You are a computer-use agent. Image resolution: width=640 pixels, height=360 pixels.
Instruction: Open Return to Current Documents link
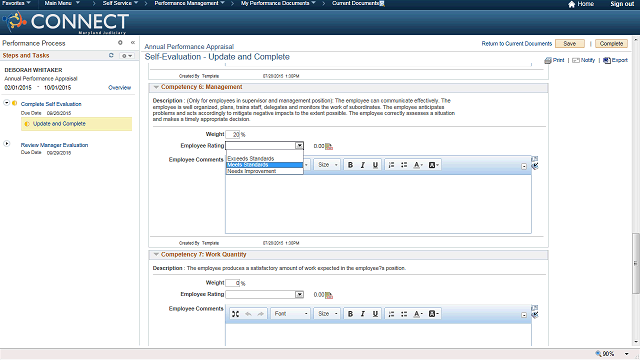pos(516,44)
